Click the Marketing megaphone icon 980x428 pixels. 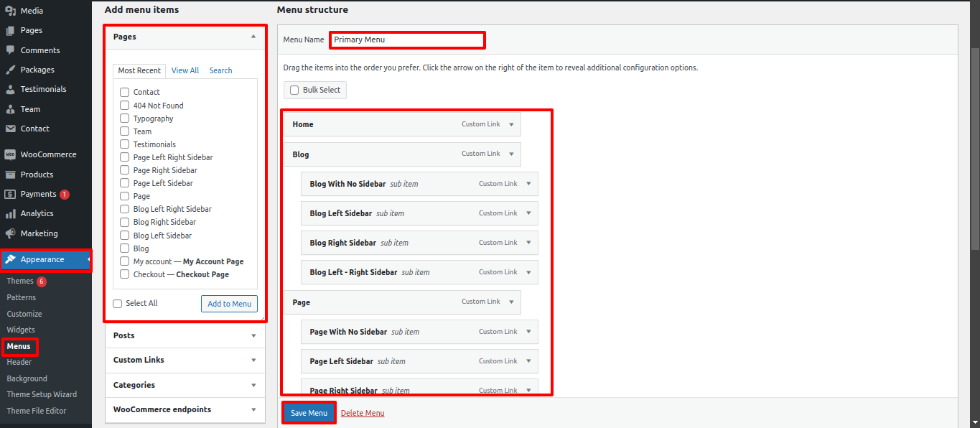point(11,233)
